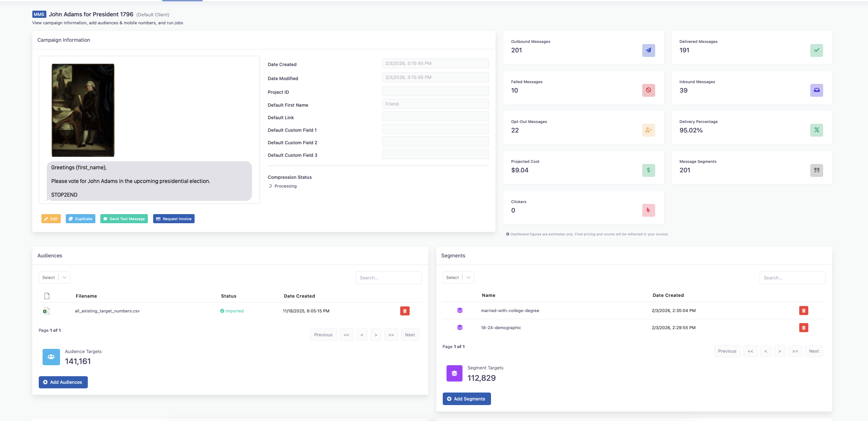Screen dimensions: 868x421
Task: Click the Add Segments button
Action: [466, 399]
